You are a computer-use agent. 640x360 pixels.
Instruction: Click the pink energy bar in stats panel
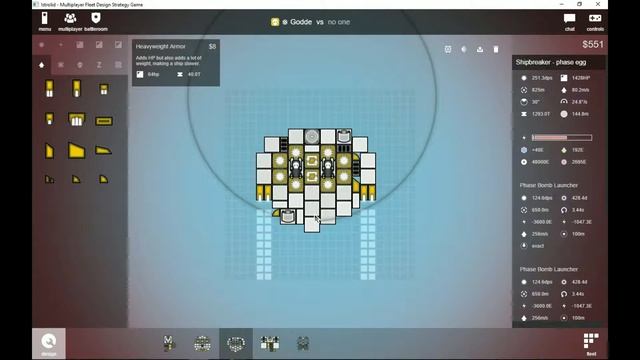click(x=562, y=138)
